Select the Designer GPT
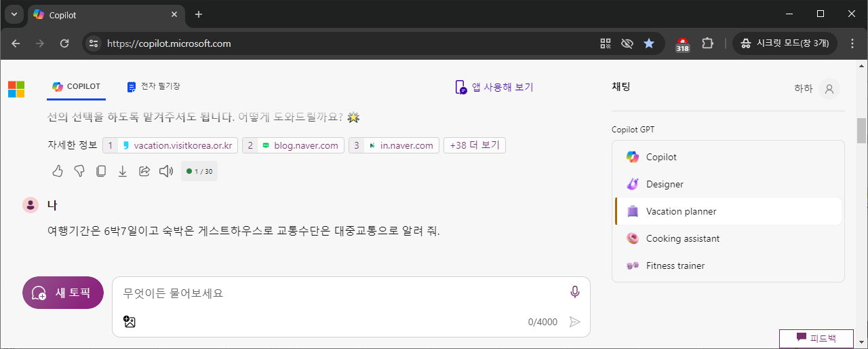The height and width of the screenshot is (349, 868). tap(728, 184)
